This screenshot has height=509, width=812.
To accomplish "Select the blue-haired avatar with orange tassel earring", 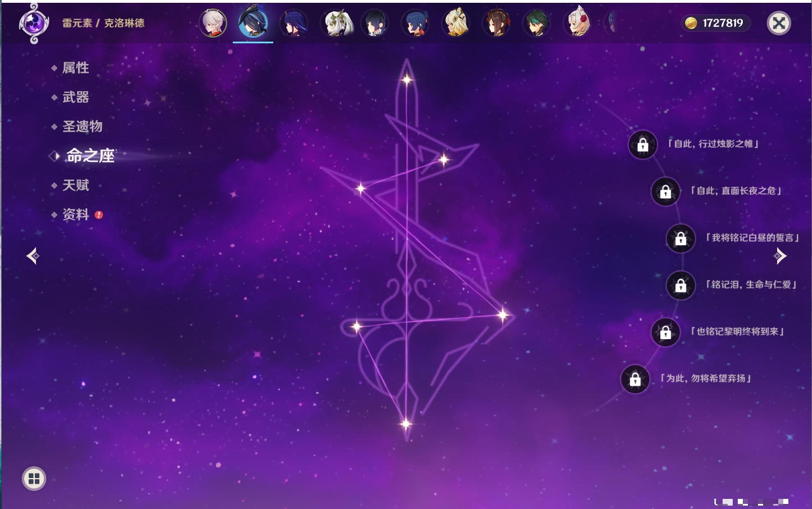I will [416, 23].
